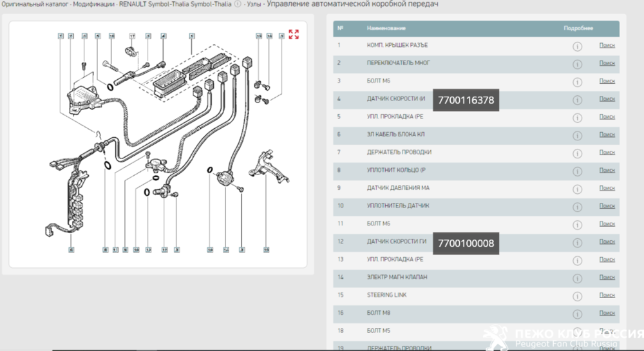
Task: Open info icon for ДАТЧИК СКОРОСТИ ГИ row 12
Action: [577, 243]
